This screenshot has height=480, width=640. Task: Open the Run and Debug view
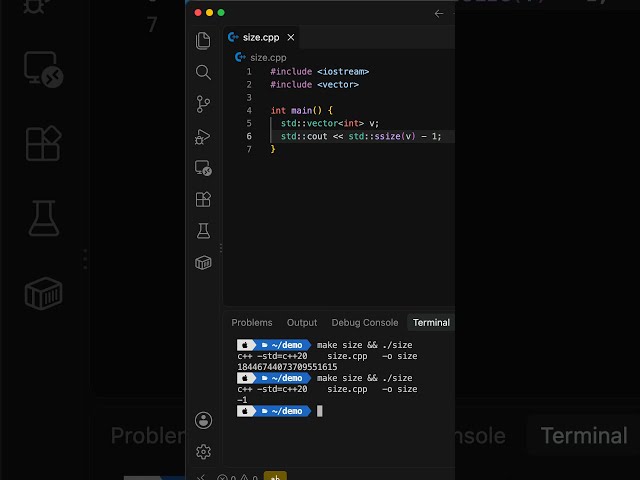(x=203, y=136)
